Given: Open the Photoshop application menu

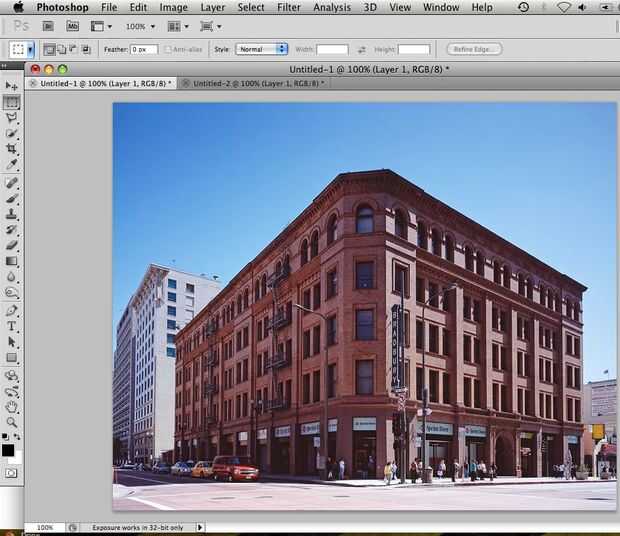Looking at the screenshot, I should pyautogui.click(x=62, y=7).
